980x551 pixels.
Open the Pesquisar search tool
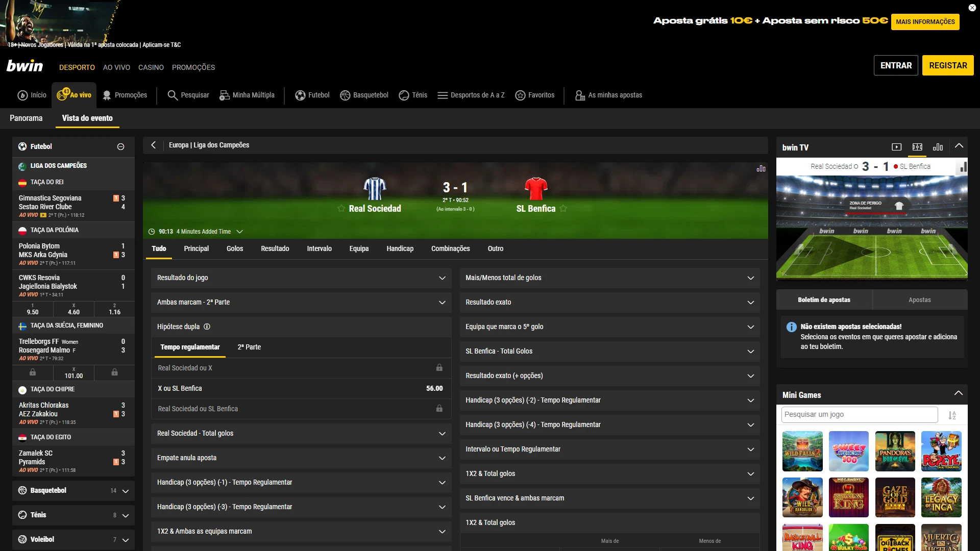(188, 95)
